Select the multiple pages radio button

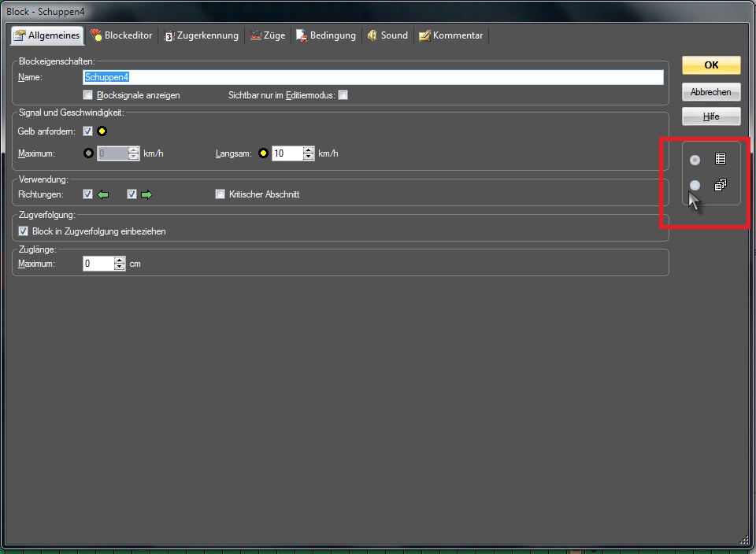click(695, 186)
